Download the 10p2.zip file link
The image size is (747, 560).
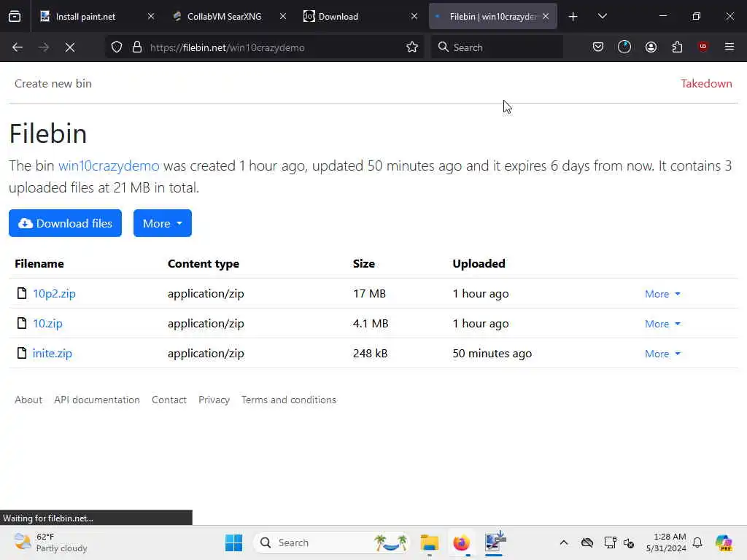pos(54,293)
